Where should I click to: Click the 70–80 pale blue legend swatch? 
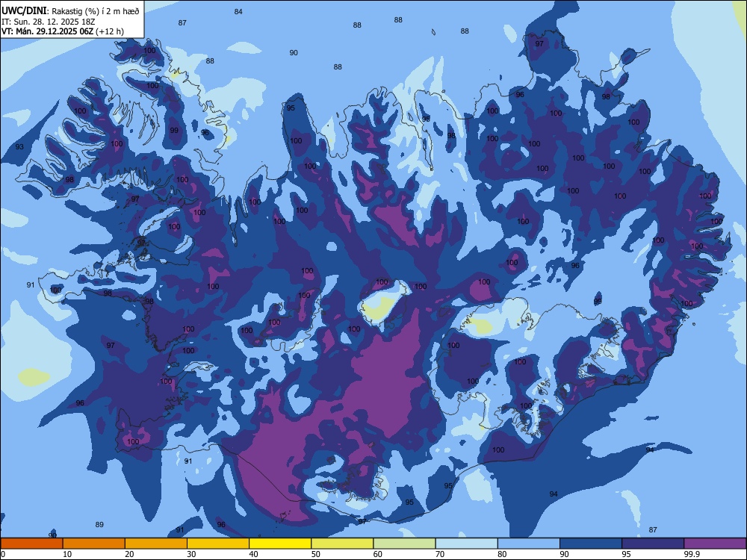point(466,544)
